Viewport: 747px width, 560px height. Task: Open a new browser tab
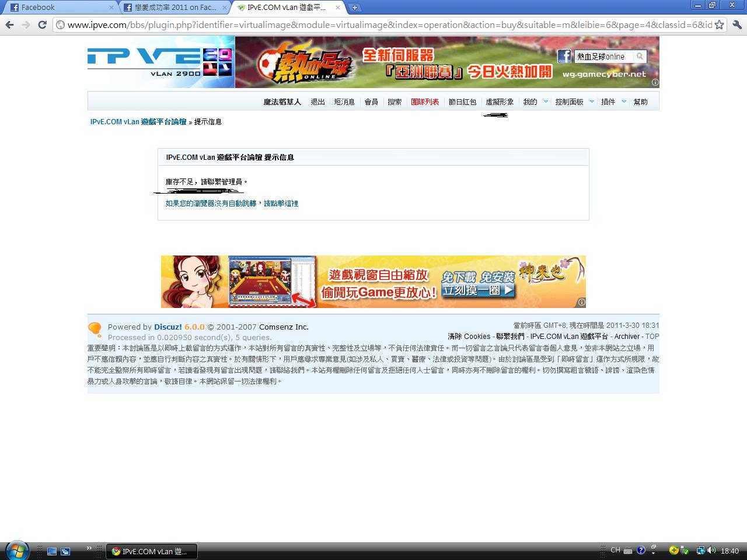tap(354, 8)
